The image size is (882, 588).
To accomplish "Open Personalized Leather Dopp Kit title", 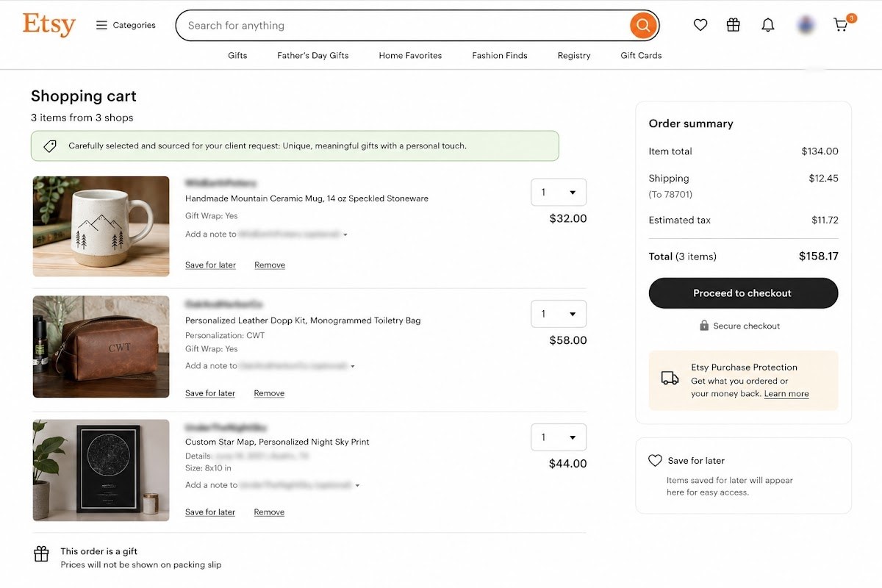I will (x=303, y=320).
